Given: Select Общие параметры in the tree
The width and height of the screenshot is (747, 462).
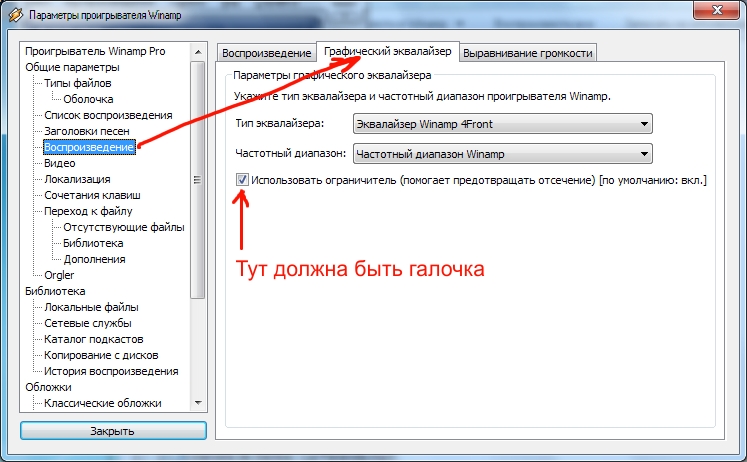Looking at the screenshot, I should pos(72,67).
